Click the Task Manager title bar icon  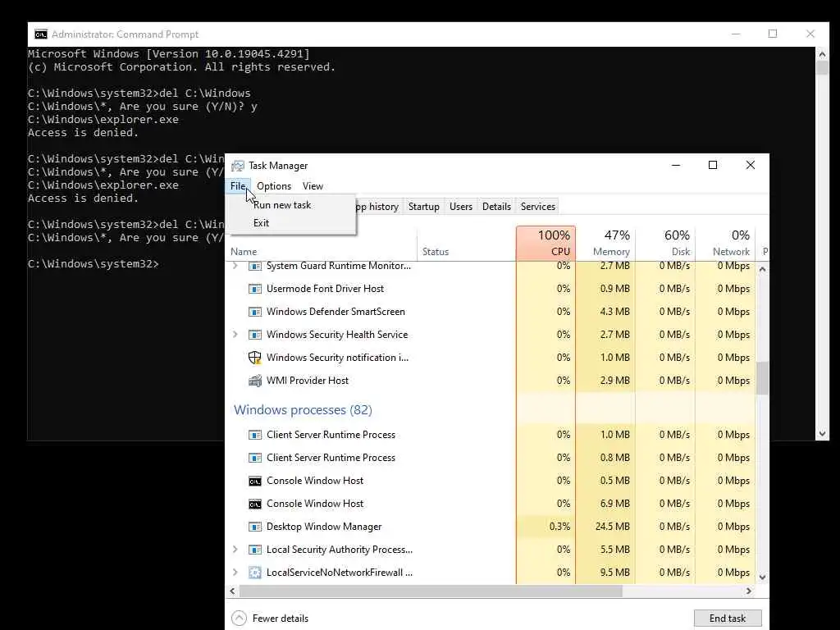(237, 166)
